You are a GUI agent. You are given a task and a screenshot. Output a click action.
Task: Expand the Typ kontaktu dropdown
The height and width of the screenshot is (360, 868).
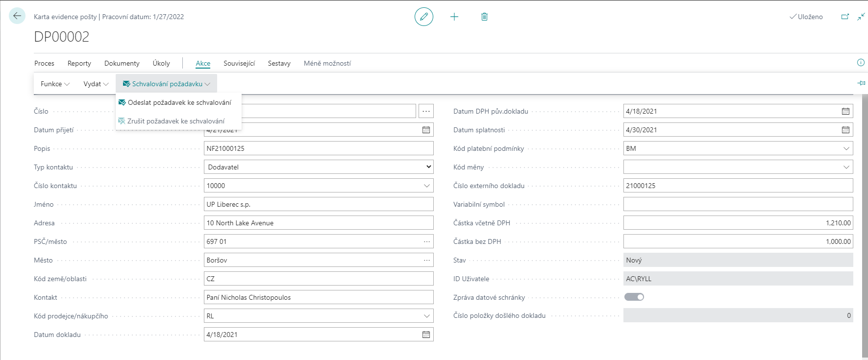point(429,167)
